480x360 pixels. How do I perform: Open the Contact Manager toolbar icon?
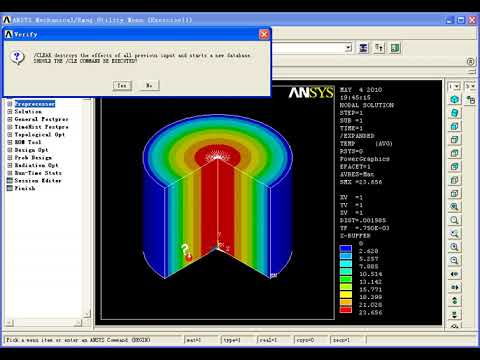tap(395, 48)
